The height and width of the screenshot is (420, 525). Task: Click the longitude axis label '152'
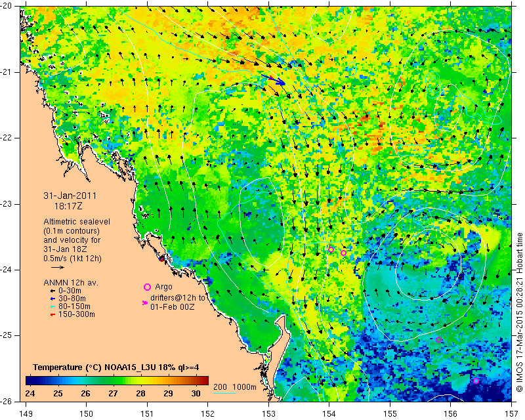click(x=208, y=414)
